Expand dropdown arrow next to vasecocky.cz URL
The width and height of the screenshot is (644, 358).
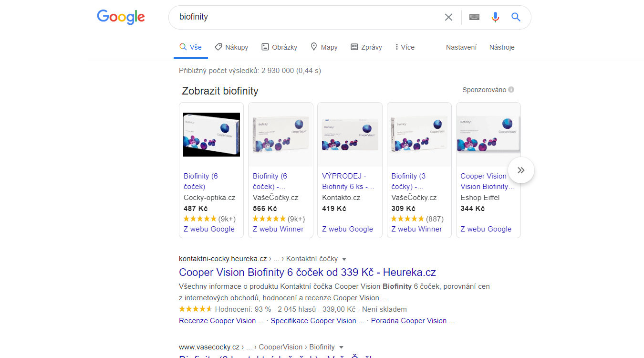[341, 347]
